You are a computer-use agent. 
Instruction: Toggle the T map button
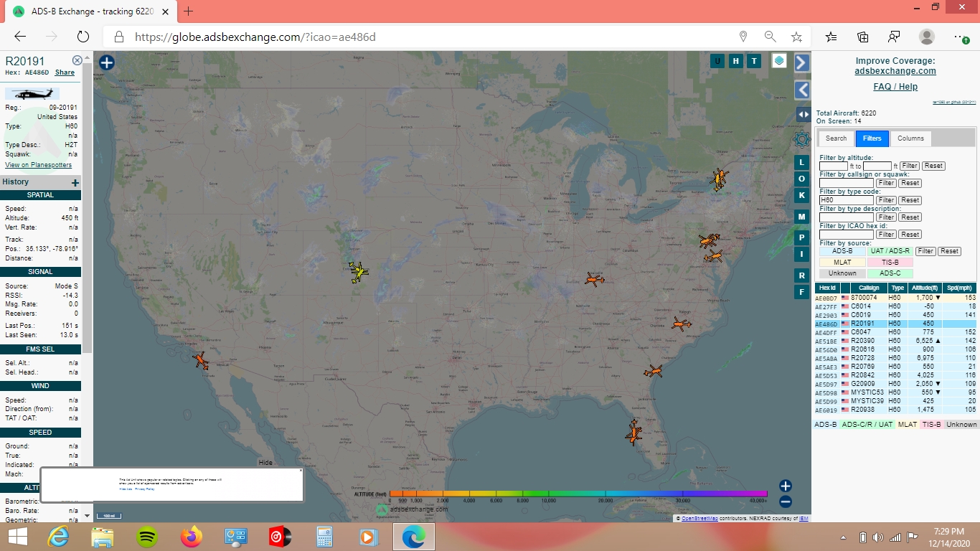(753, 61)
